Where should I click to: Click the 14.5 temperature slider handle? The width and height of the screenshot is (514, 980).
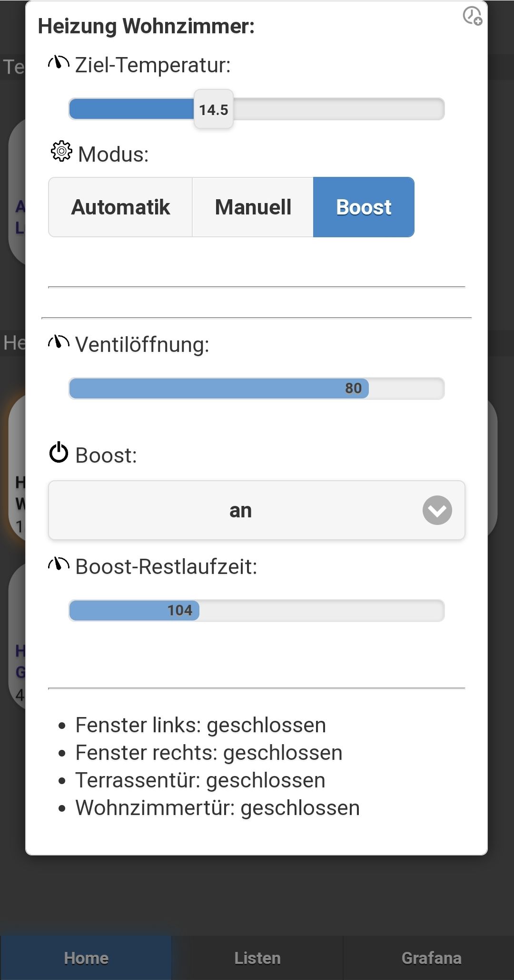[x=214, y=109]
